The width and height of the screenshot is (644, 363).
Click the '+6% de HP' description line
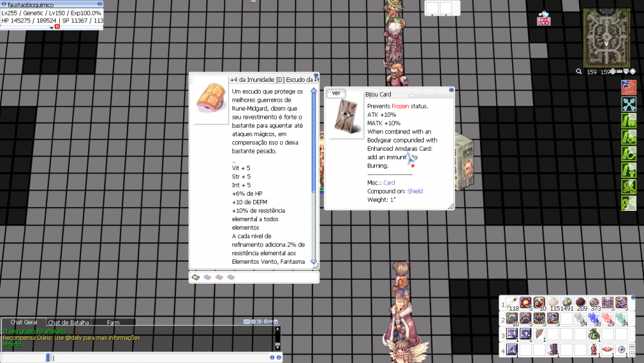coord(247,193)
